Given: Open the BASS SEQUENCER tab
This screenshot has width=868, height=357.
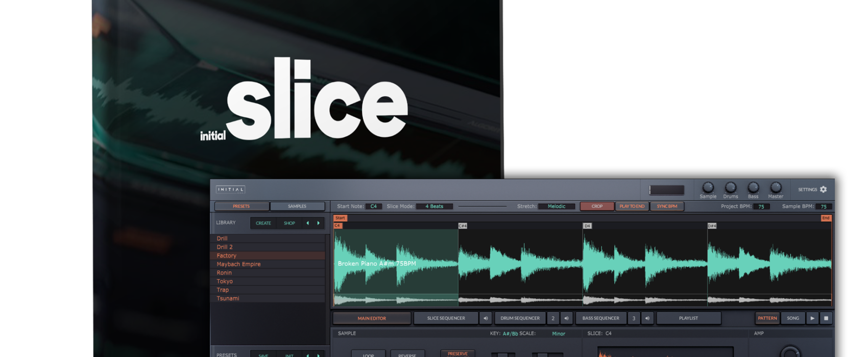Looking at the screenshot, I should (x=600, y=318).
